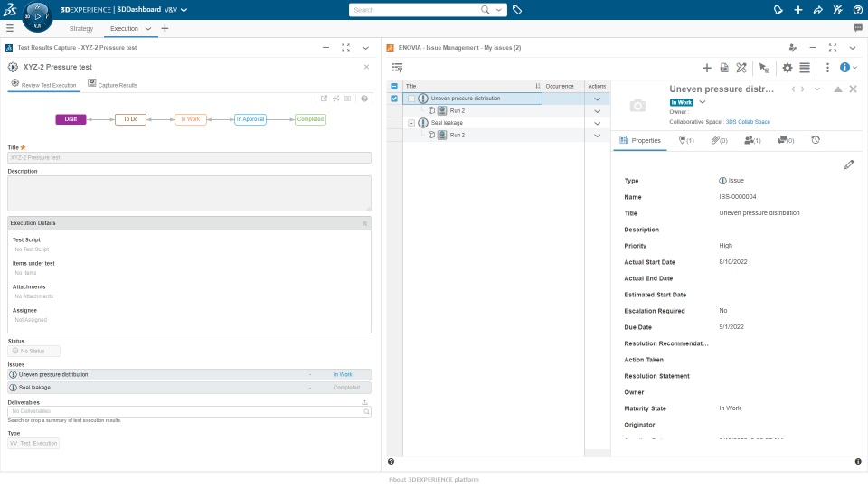The image size is (868, 488).
Task: Open the tools icon in the top bar
Action: pyautogui.click(x=837, y=10)
